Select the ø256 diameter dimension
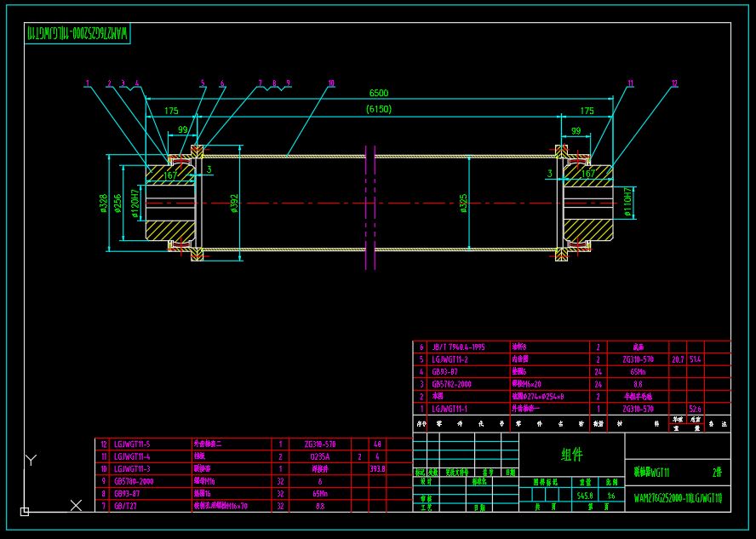 [x=117, y=204]
